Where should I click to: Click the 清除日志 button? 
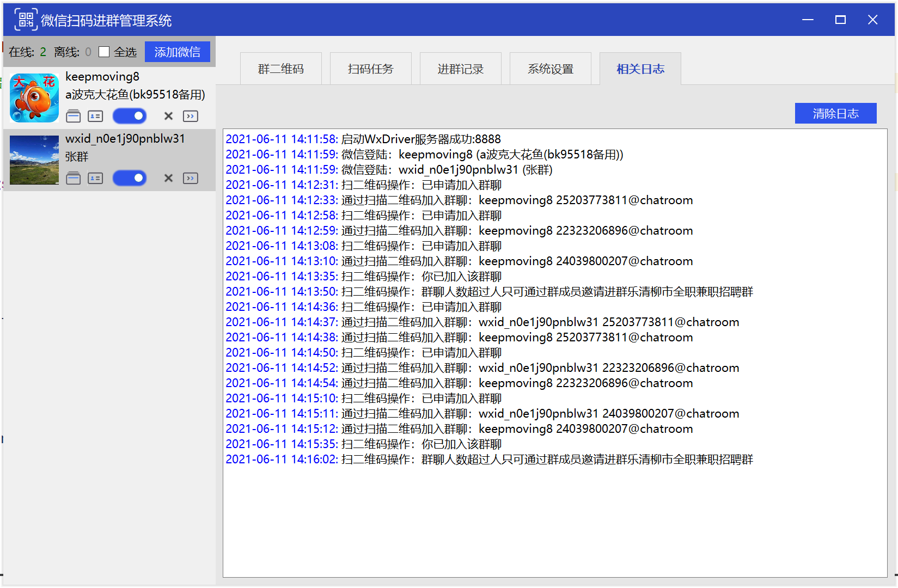coord(836,113)
